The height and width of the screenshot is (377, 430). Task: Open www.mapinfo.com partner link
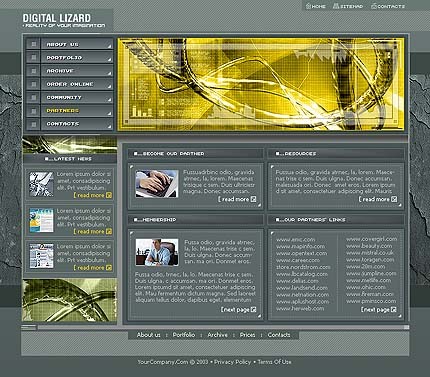pyautogui.click(x=300, y=246)
